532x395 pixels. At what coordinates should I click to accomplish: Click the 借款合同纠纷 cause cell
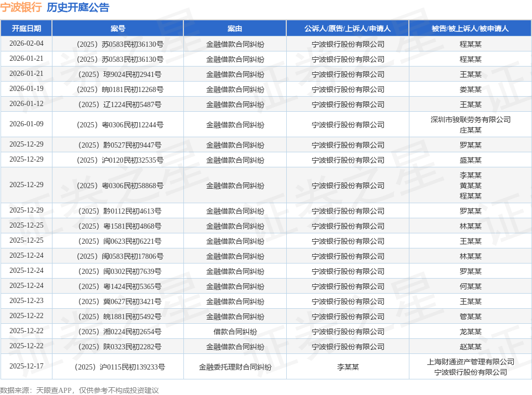235,332
